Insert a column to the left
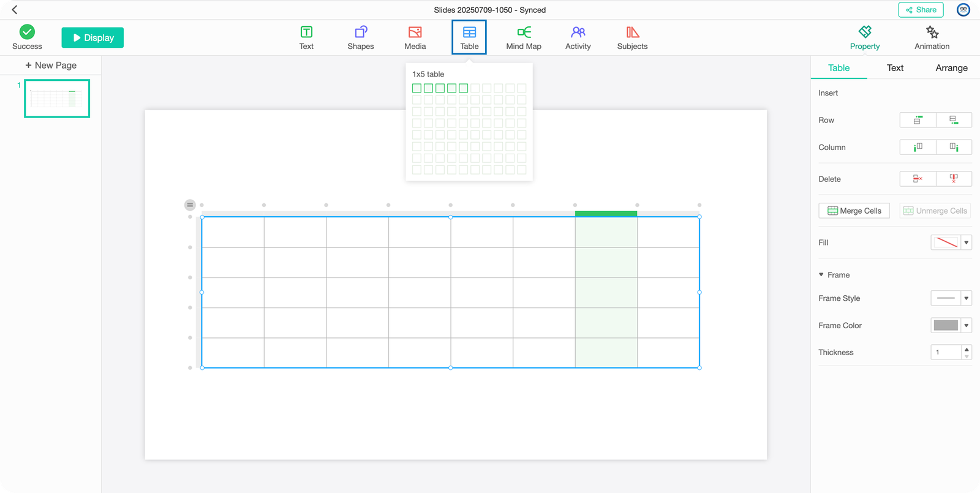The height and width of the screenshot is (493, 980). click(918, 147)
